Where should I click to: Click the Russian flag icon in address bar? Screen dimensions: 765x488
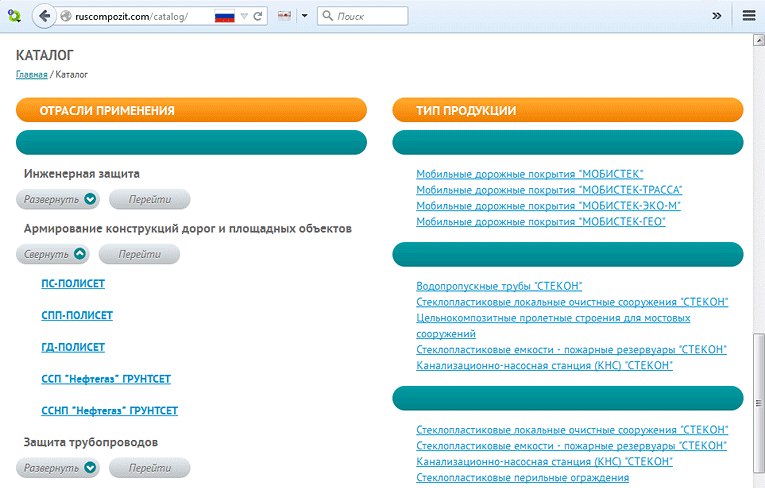tap(224, 17)
